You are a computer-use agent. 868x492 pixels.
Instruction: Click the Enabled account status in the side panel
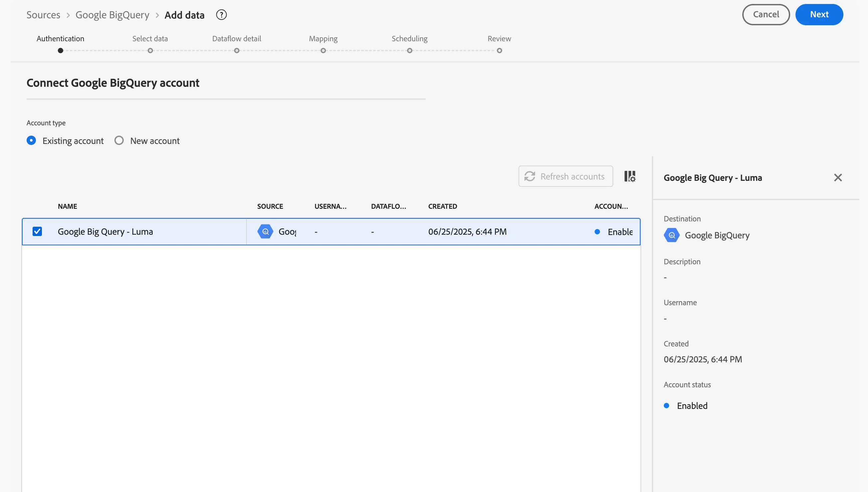pos(685,406)
